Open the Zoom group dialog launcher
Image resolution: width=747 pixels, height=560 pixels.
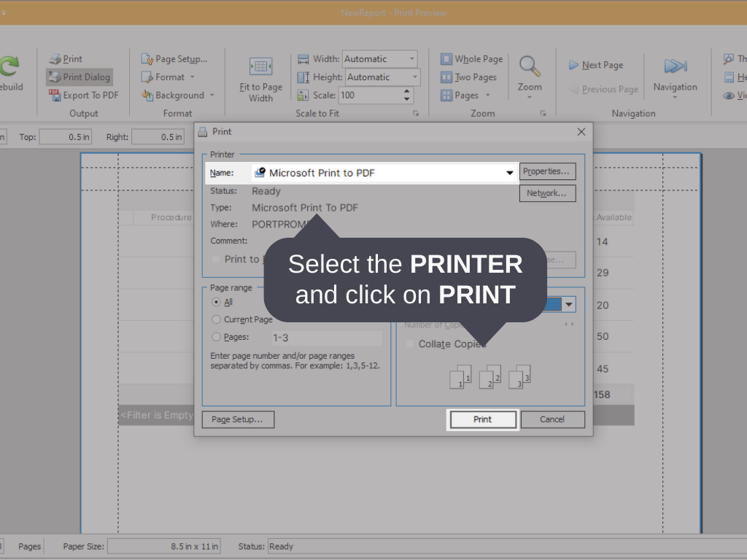tap(543, 113)
